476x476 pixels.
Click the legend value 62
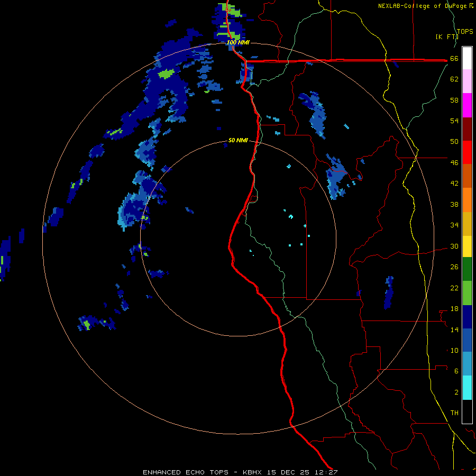point(454,79)
